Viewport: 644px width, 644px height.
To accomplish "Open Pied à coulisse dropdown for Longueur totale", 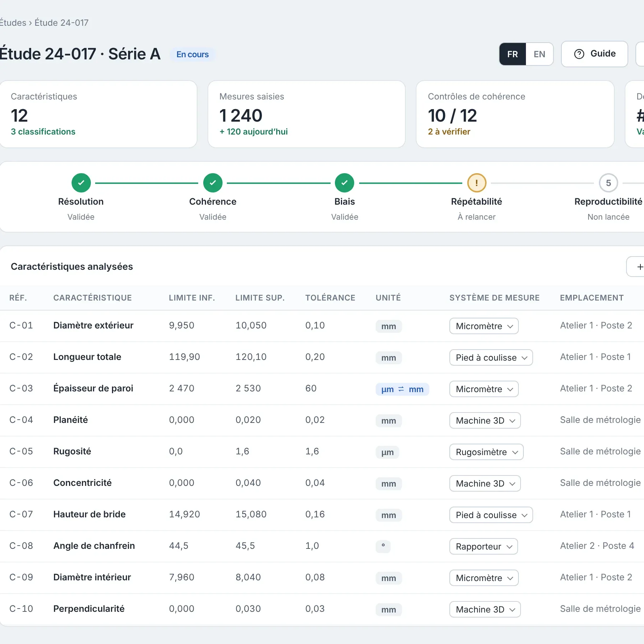I will point(491,357).
